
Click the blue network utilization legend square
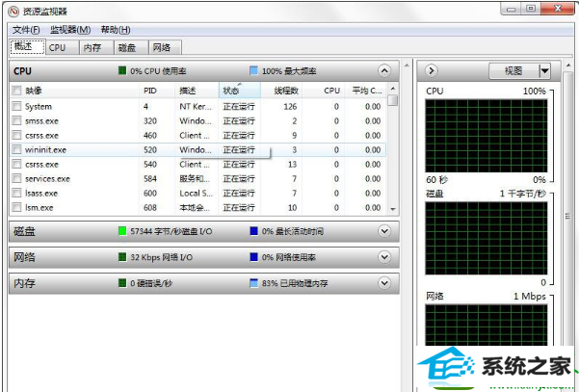pyautogui.click(x=253, y=257)
